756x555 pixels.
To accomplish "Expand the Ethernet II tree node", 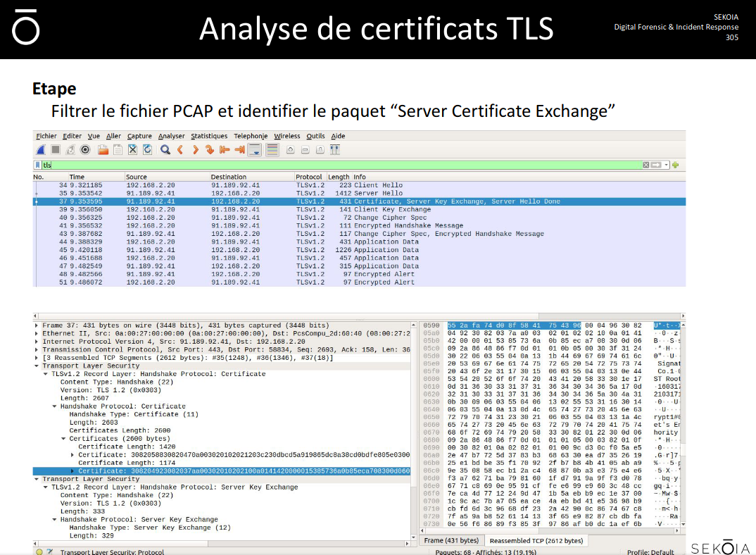I will click(37, 333).
